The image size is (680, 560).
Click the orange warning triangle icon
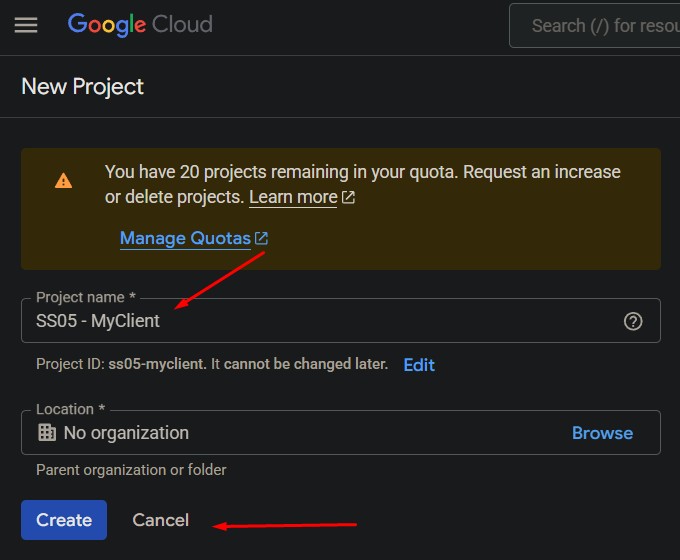63,181
